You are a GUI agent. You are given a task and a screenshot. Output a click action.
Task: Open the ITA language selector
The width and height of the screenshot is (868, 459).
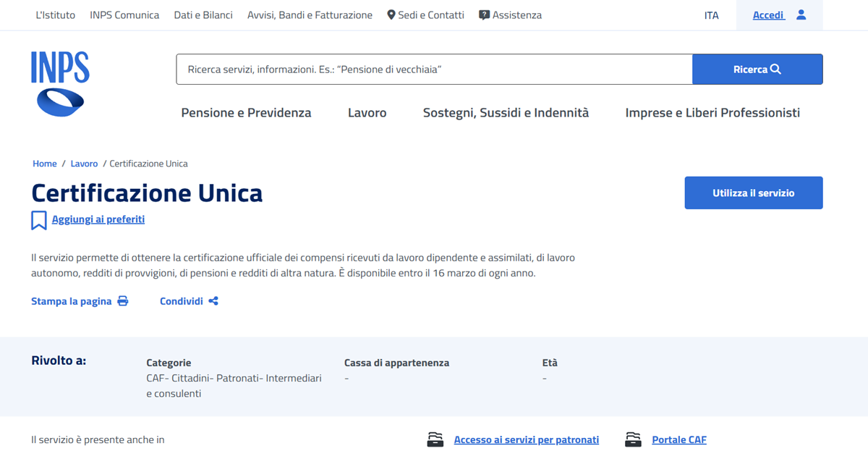pos(711,15)
